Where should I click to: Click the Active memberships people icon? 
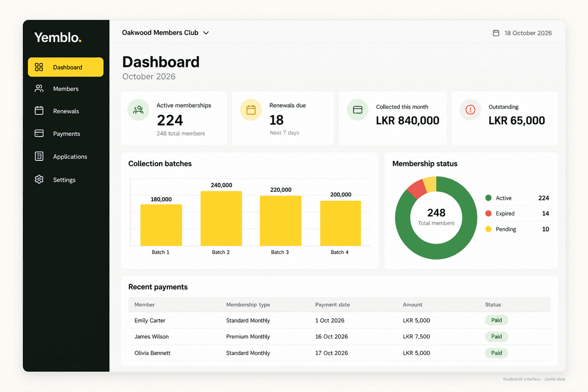point(138,110)
